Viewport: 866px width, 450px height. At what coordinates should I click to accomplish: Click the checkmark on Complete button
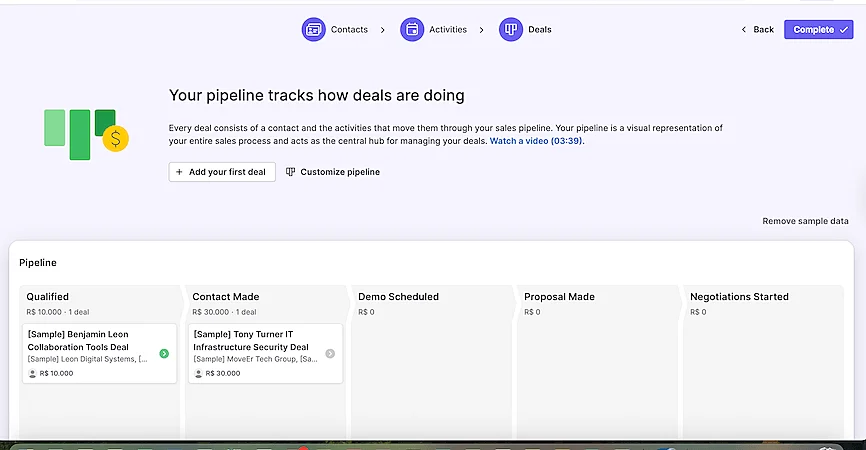coord(843,30)
